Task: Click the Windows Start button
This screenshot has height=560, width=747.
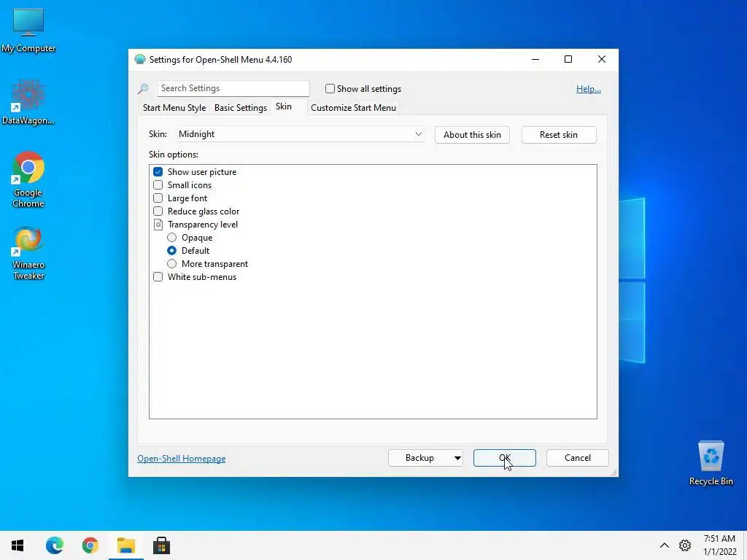Action: [18, 545]
